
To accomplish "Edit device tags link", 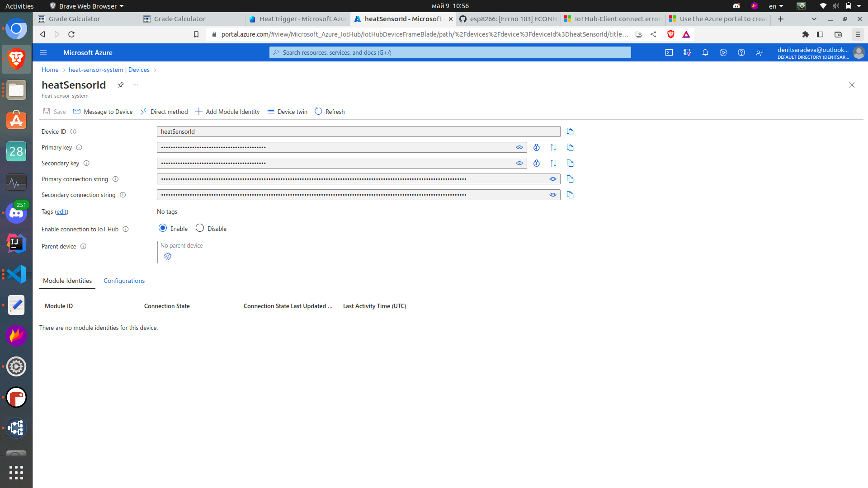I will pos(61,211).
